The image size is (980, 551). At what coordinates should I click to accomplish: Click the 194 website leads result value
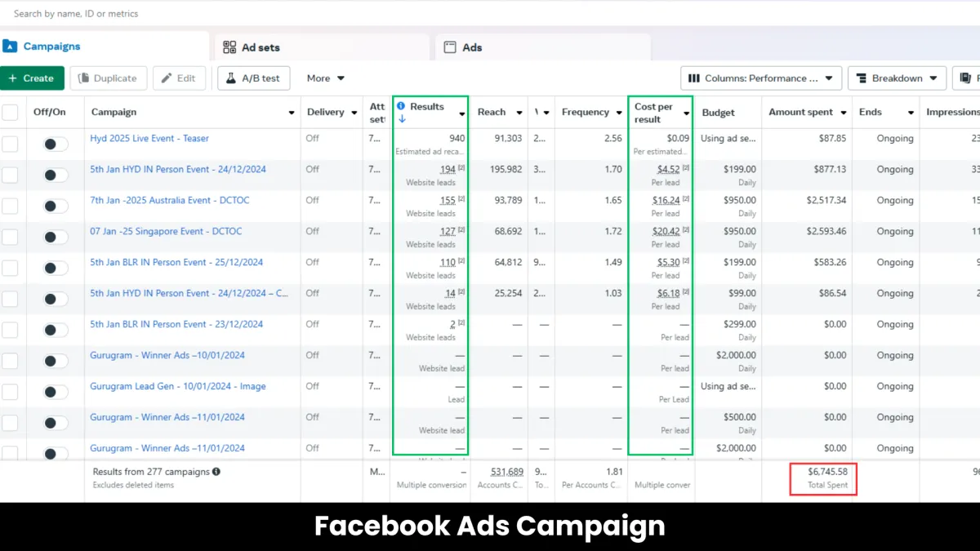click(448, 170)
